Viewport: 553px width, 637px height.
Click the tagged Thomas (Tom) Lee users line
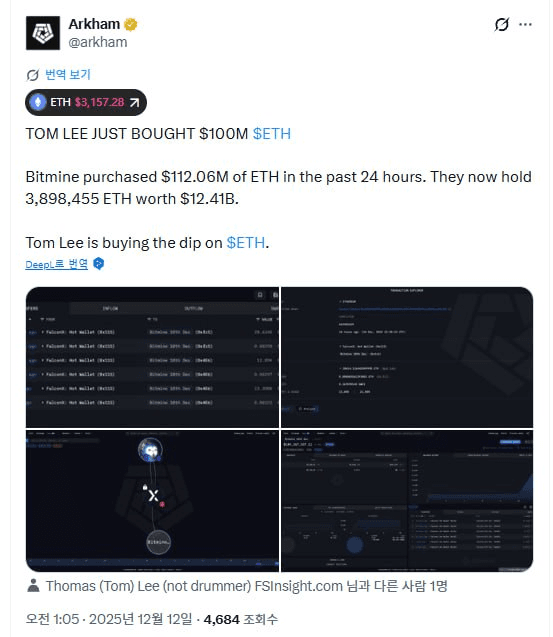click(246, 586)
